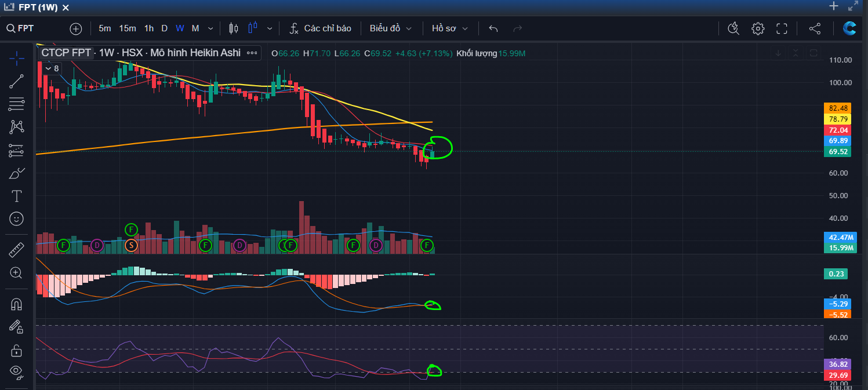Switch timeframe to D daily

165,28
